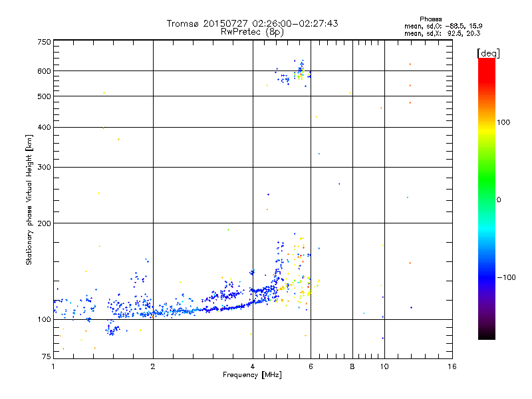Click the y-axis tick label '600'
The image size is (532, 399).
[44, 71]
